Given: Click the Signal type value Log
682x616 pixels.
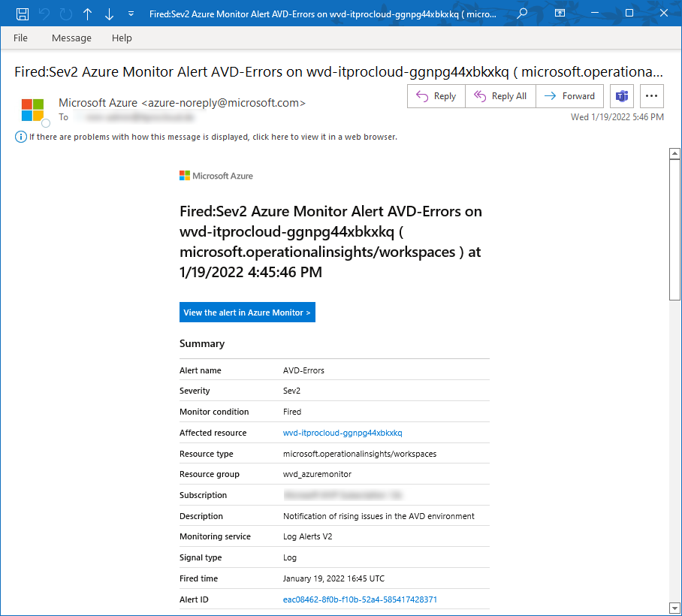Looking at the screenshot, I should click(x=290, y=557).
